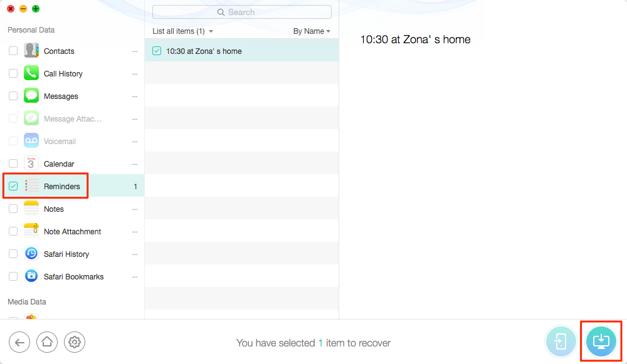Enable the Messages checkbox
This screenshot has width=627, height=364.
tap(13, 95)
